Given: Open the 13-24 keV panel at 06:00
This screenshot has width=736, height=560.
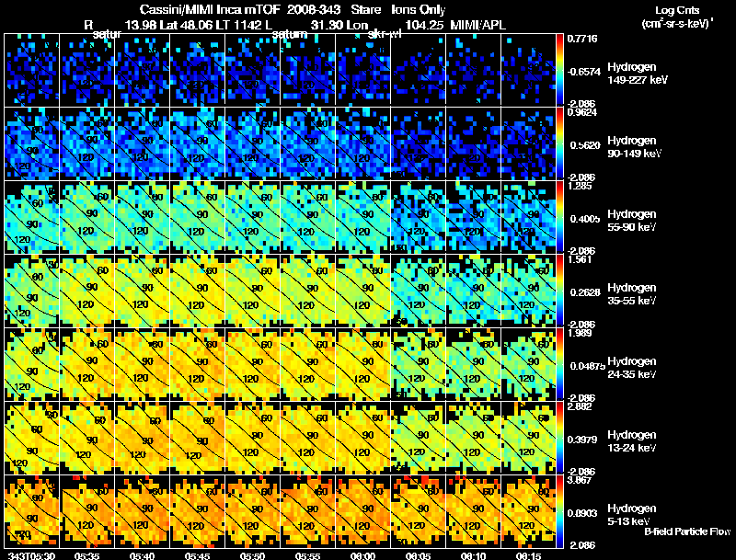Looking at the screenshot, I should coord(362,438).
